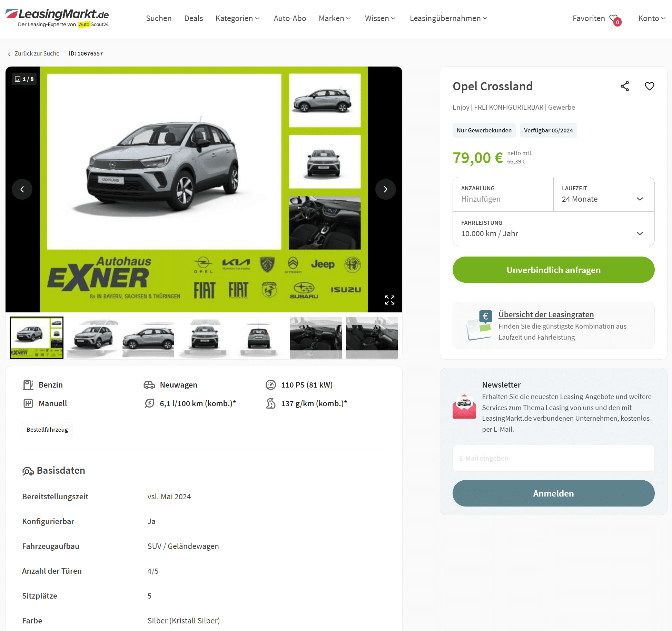
Task: Click Unverbindlich anfragen button
Action: (x=554, y=270)
